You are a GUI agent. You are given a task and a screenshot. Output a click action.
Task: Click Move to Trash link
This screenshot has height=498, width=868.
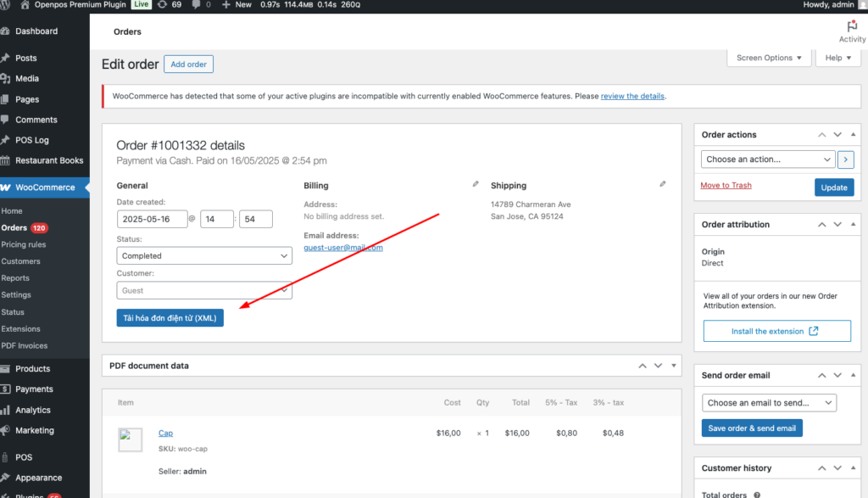(726, 186)
